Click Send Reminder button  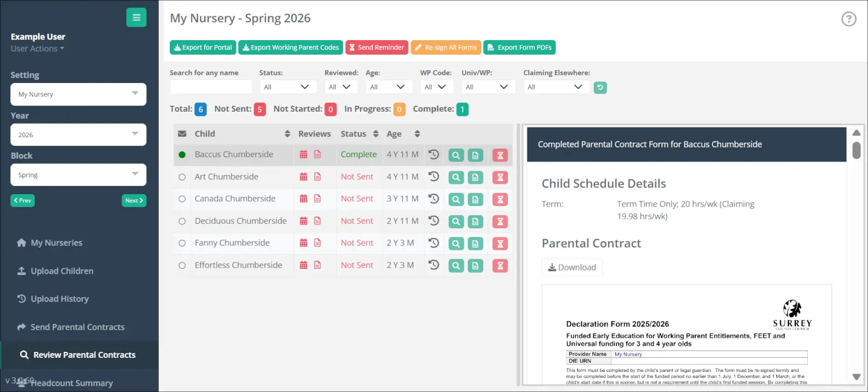click(376, 48)
